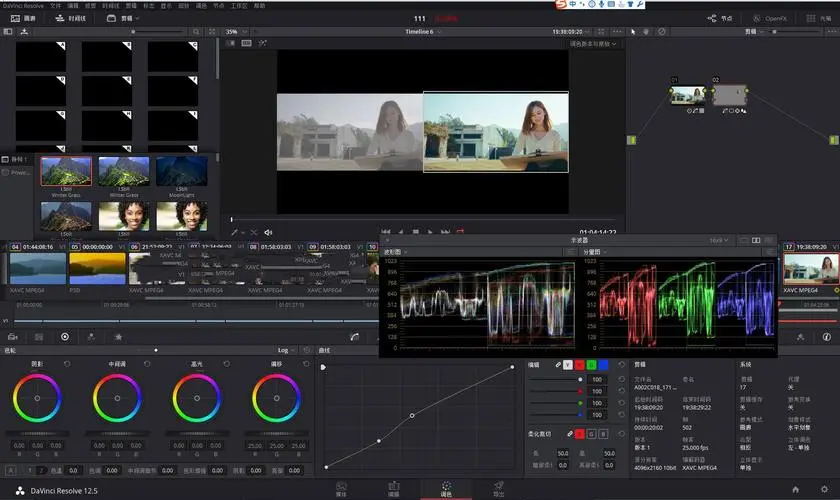Open the parade (分量图) scope type dropdown

coord(595,252)
